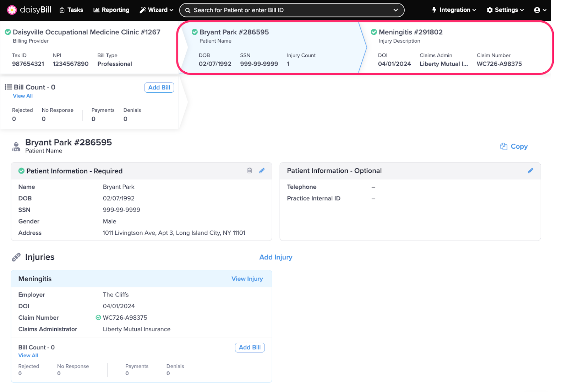This screenshot has height=392, width=568.
Task: Open the Settings dropdown menu
Action: pyautogui.click(x=505, y=10)
